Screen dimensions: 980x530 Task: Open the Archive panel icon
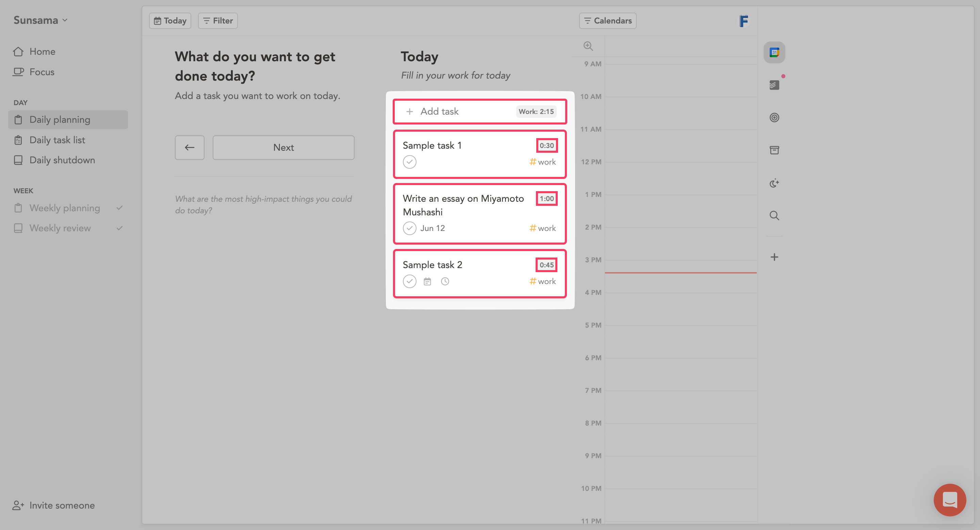point(774,150)
